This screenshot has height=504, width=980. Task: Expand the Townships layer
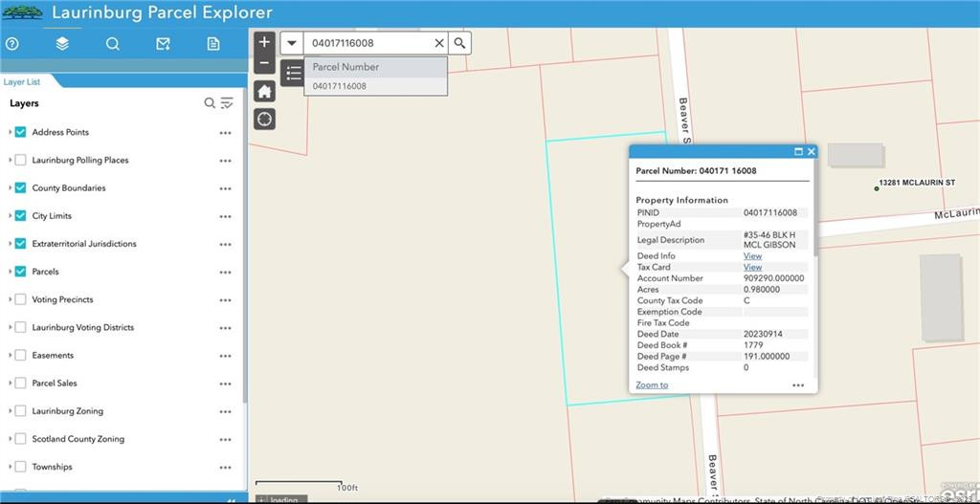pyautogui.click(x=10, y=467)
